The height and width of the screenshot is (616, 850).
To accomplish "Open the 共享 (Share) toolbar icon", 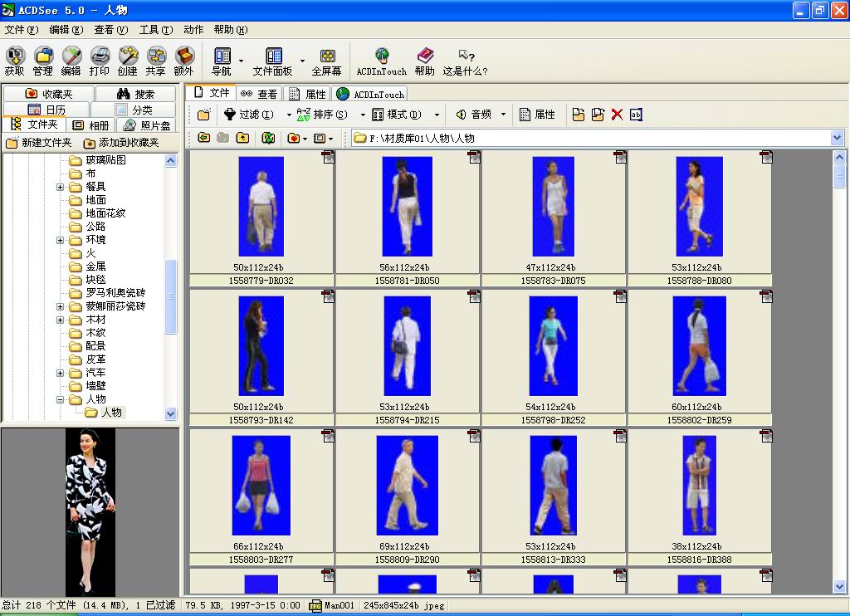I will pos(155,61).
